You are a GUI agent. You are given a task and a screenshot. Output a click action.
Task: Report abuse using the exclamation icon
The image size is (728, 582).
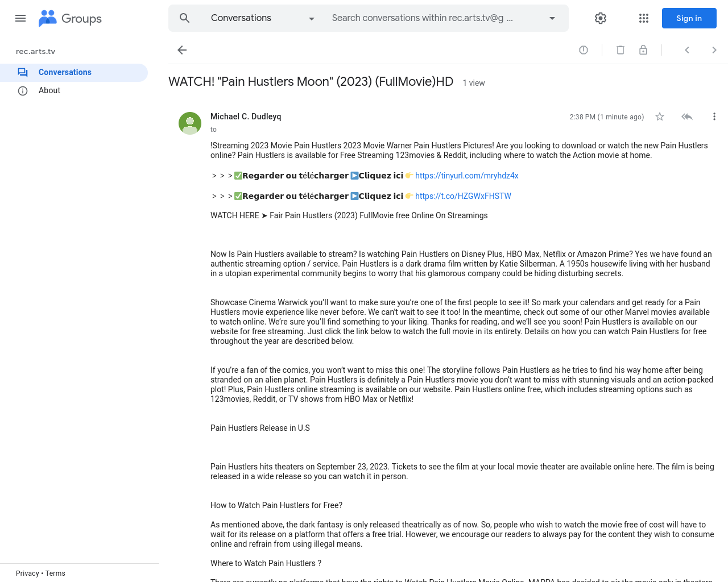click(584, 50)
